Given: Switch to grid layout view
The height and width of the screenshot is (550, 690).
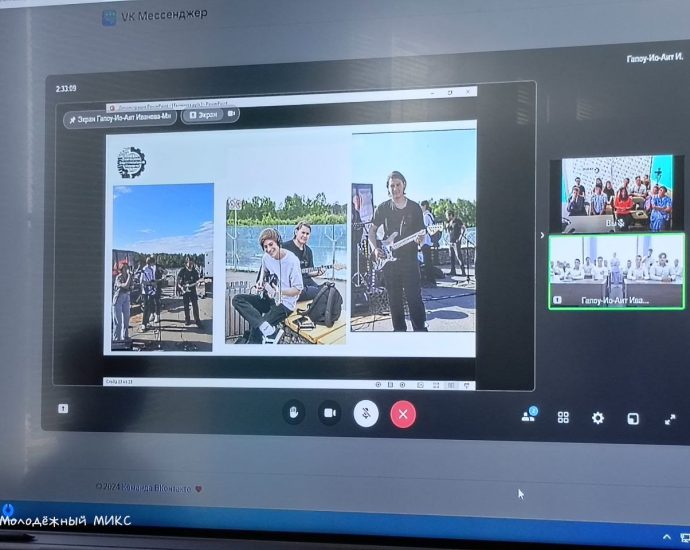Looking at the screenshot, I should [x=563, y=417].
